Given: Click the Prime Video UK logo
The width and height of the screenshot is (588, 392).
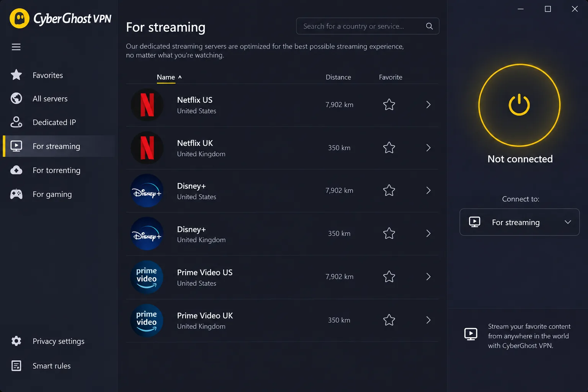Looking at the screenshot, I should point(147,320).
